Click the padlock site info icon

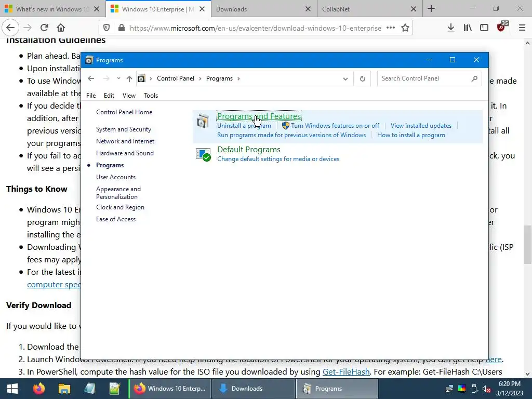(x=122, y=28)
